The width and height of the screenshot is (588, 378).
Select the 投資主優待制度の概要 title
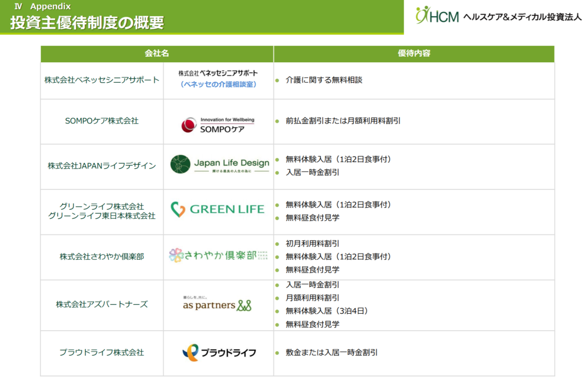[87, 23]
